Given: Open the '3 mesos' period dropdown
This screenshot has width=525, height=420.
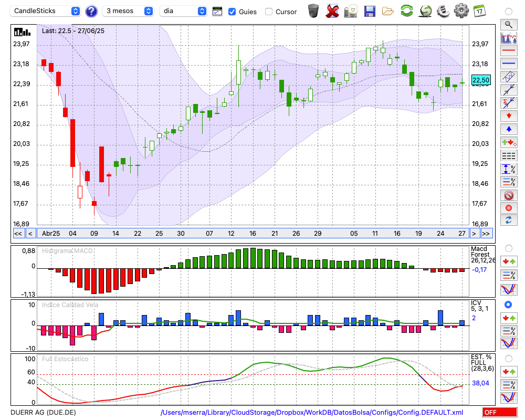Looking at the screenshot, I should coord(128,11).
